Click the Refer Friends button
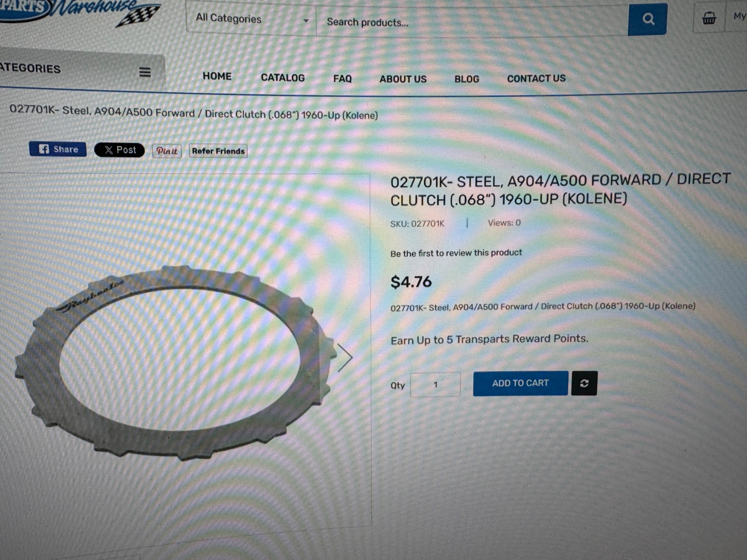The height and width of the screenshot is (560, 747). pyautogui.click(x=218, y=151)
